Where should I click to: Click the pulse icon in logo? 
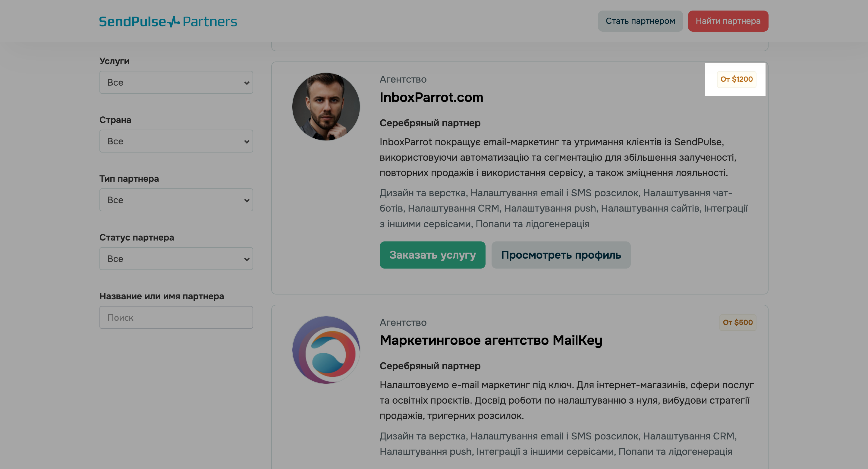[174, 22]
